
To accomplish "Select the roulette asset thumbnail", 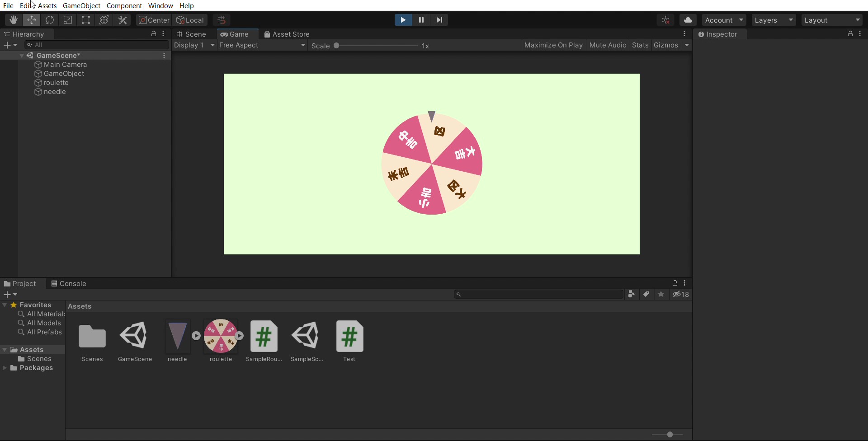I will click(x=221, y=336).
